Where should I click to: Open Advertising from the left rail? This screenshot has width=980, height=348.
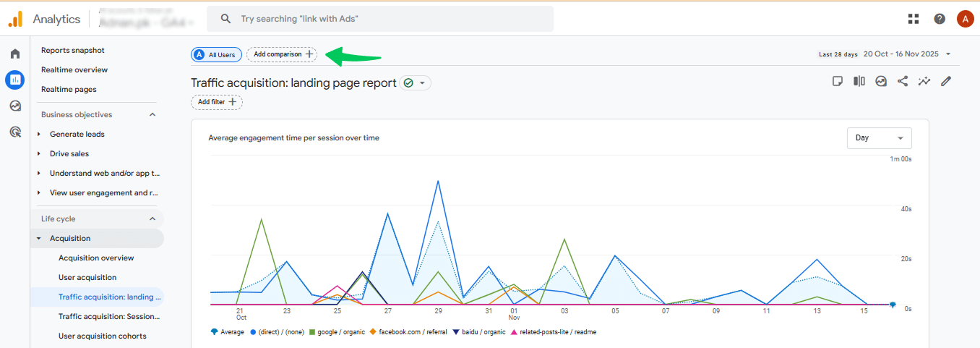[x=15, y=132]
